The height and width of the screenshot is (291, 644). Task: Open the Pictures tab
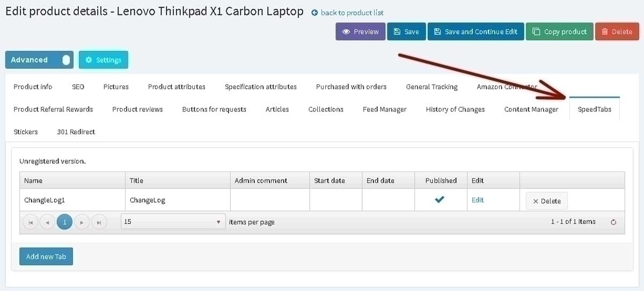[116, 87]
